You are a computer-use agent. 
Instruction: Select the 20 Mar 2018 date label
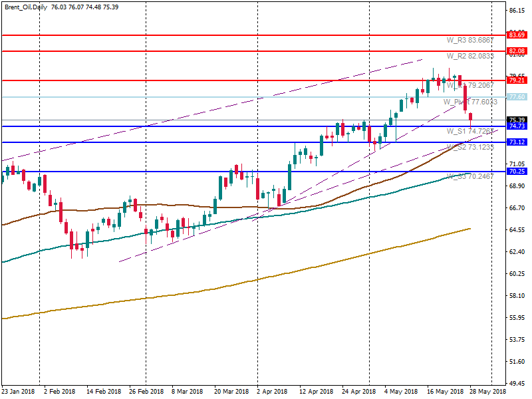[x=230, y=392]
